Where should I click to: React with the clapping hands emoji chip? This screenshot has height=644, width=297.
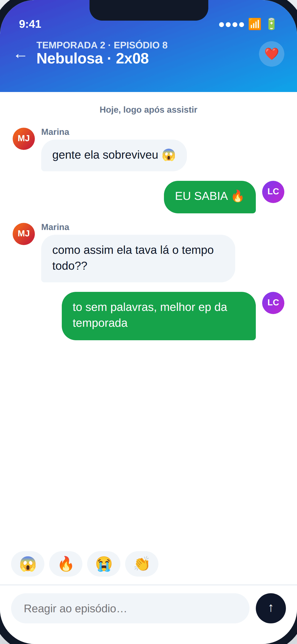142,564
